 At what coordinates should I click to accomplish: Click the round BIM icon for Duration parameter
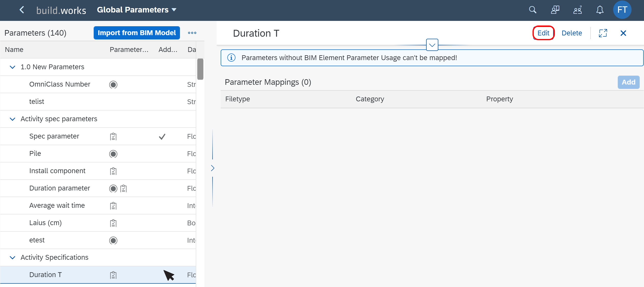point(113,188)
